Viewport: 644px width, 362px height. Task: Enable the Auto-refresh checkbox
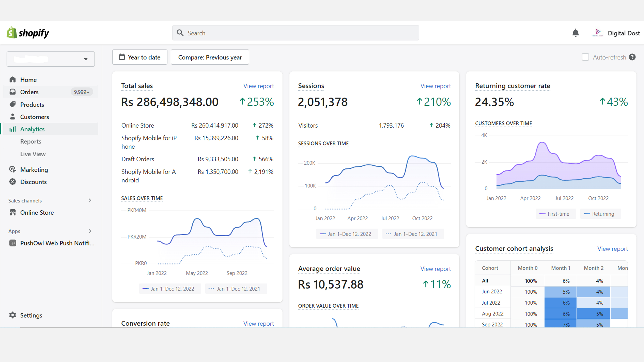[x=585, y=57]
